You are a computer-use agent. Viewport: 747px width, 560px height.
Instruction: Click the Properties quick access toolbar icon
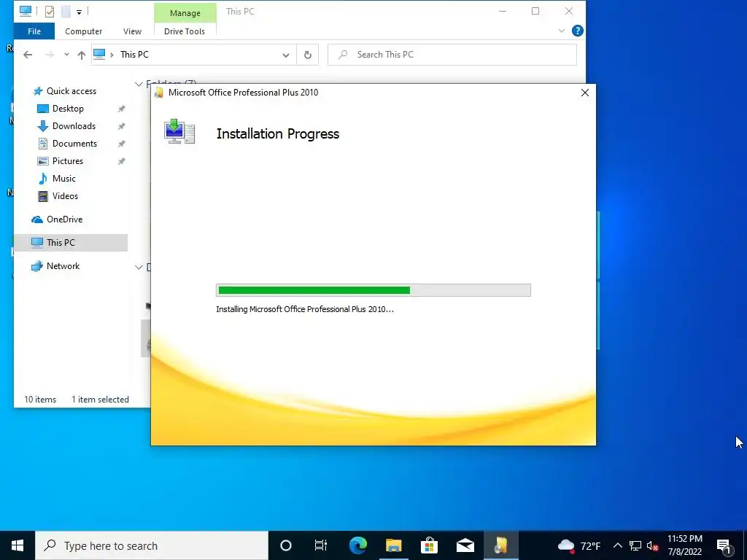coord(50,12)
